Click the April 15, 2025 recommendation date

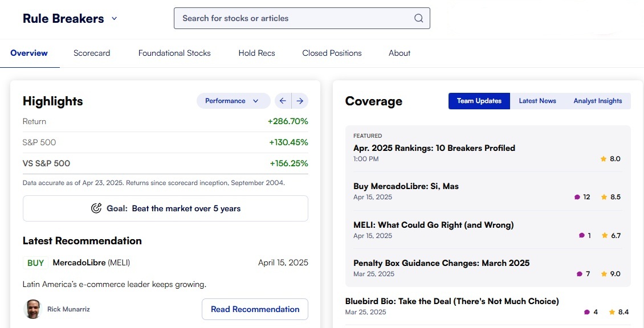point(283,263)
